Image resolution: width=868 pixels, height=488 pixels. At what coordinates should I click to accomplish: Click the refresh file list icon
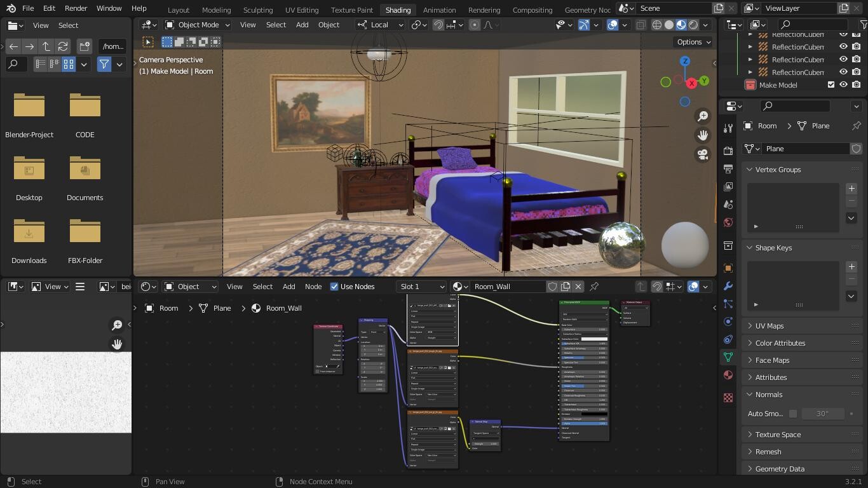coord(62,46)
